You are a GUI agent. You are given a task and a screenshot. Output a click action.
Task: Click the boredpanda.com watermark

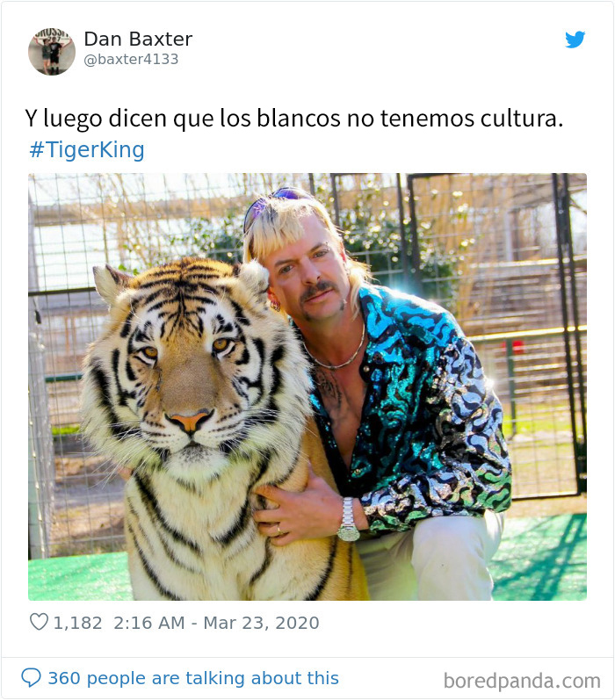click(x=522, y=682)
